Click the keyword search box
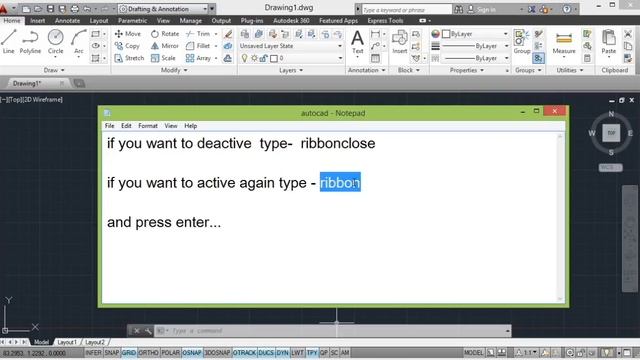Image resolution: width=640 pixels, height=360 pixels. pos(407,9)
